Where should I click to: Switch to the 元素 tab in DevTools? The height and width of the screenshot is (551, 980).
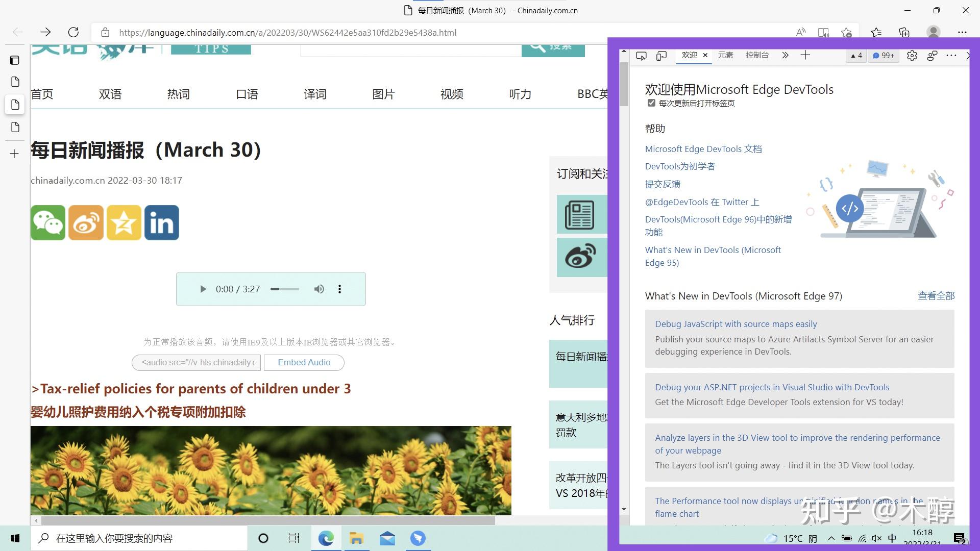tap(725, 55)
